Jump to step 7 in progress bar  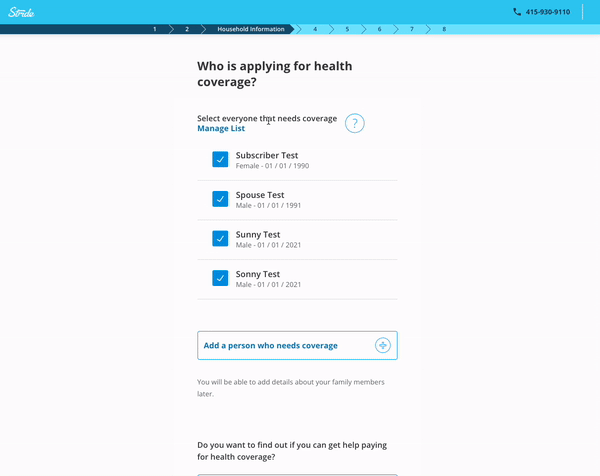(412, 29)
